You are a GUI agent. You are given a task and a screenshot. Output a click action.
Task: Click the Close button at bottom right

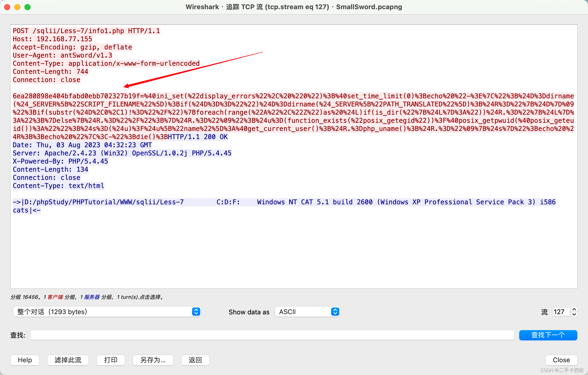tap(561, 360)
